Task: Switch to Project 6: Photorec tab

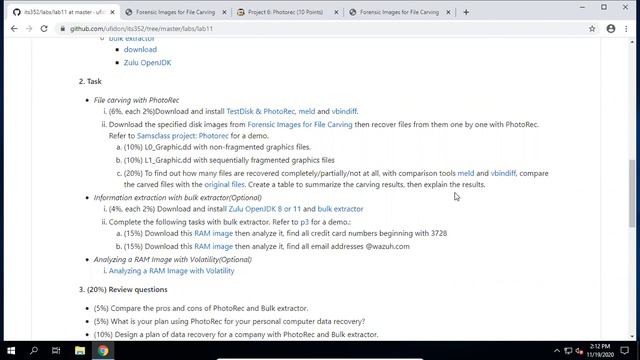Action: click(x=286, y=12)
